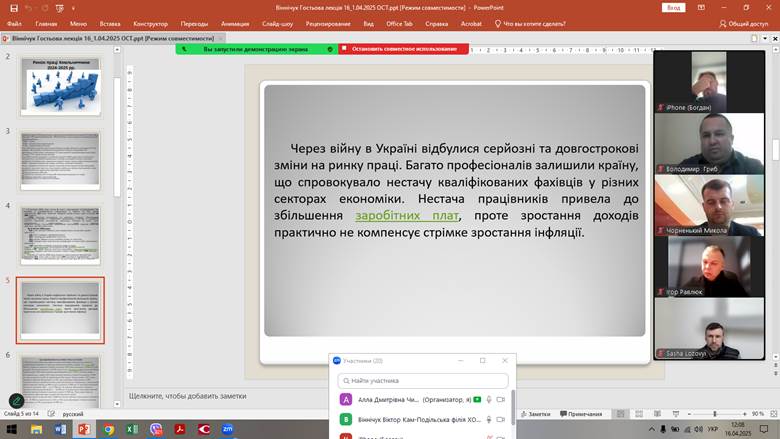Open Word from the taskbar
This screenshot has width=780, height=439.
[60, 429]
